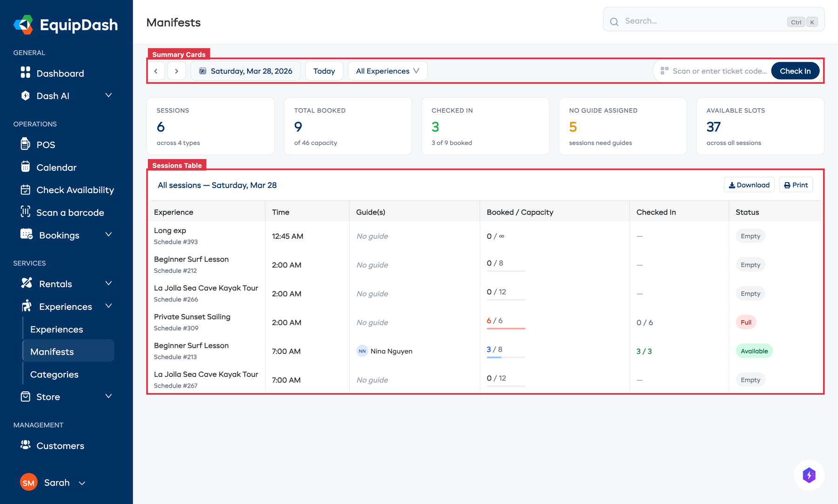Collapse the Experiences section in sidebar
The width and height of the screenshot is (838, 504).
click(x=108, y=306)
